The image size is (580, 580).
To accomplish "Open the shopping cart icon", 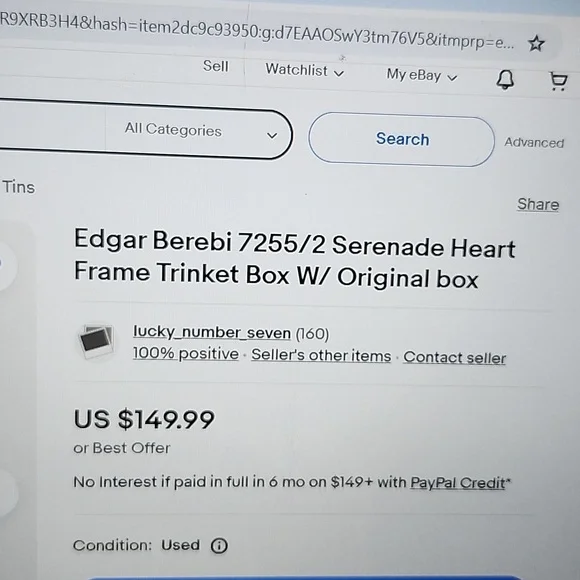I will click(x=558, y=81).
